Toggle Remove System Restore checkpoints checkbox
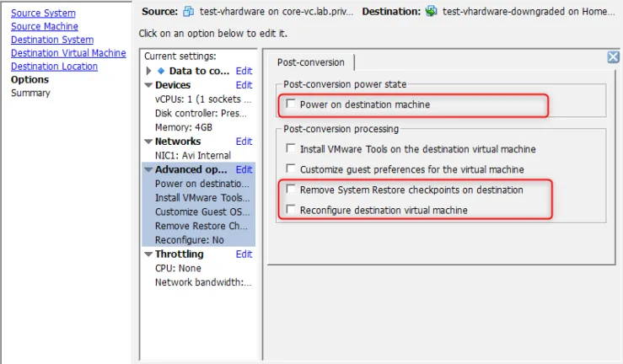The image size is (623, 364). (291, 189)
